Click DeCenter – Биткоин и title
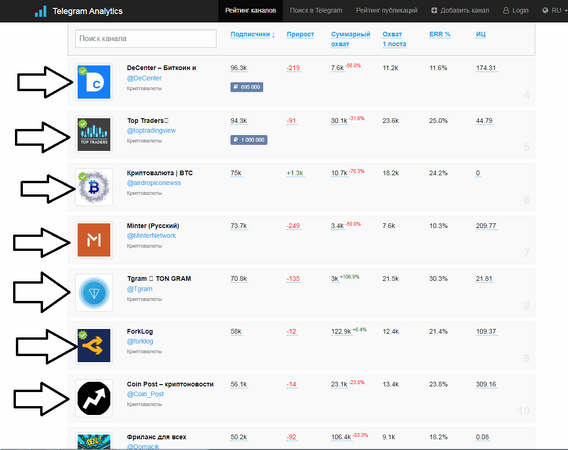The image size is (568, 450). (161, 68)
